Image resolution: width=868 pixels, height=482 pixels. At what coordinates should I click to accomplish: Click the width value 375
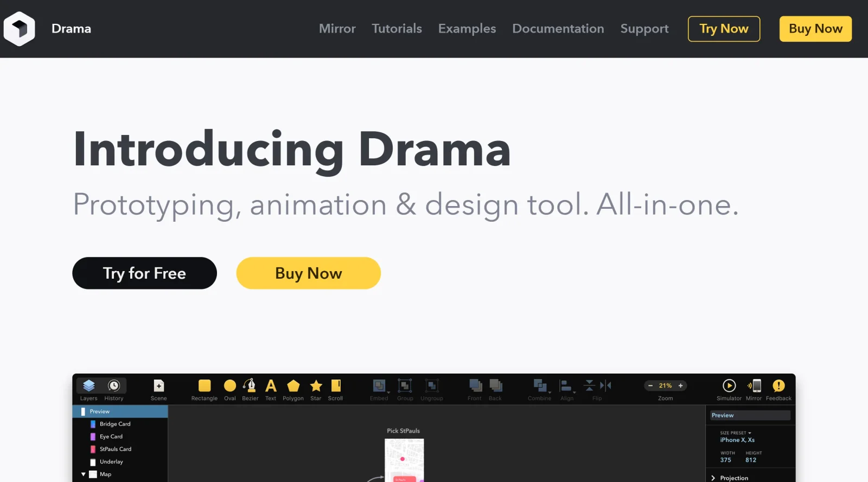726,460
